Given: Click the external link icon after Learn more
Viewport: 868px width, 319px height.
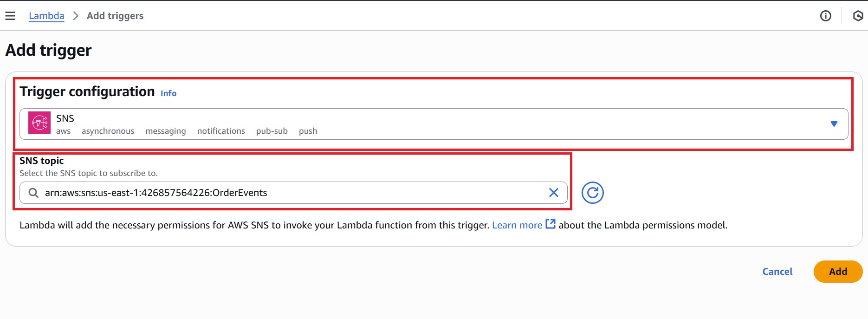Looking at the screenshot, I should 551,224.
